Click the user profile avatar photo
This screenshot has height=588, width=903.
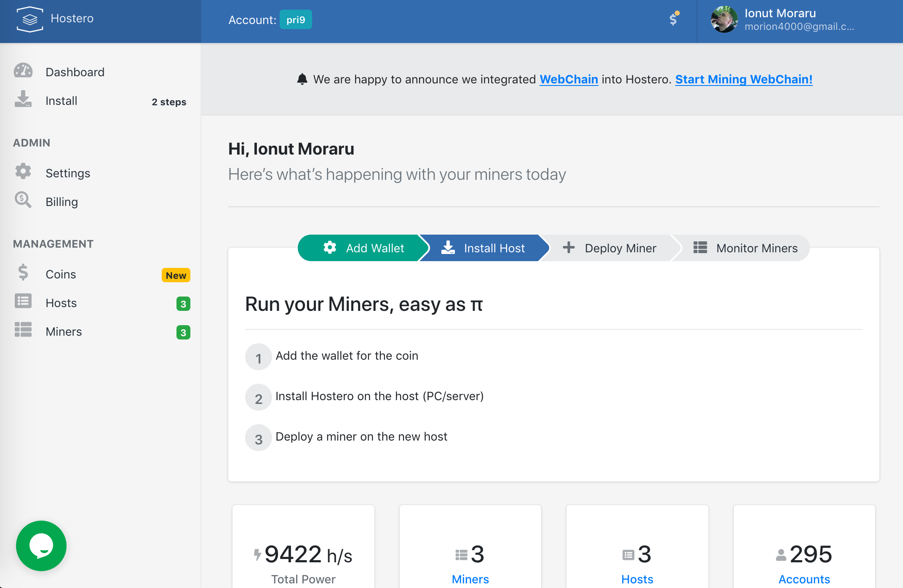tap(724, 20)
